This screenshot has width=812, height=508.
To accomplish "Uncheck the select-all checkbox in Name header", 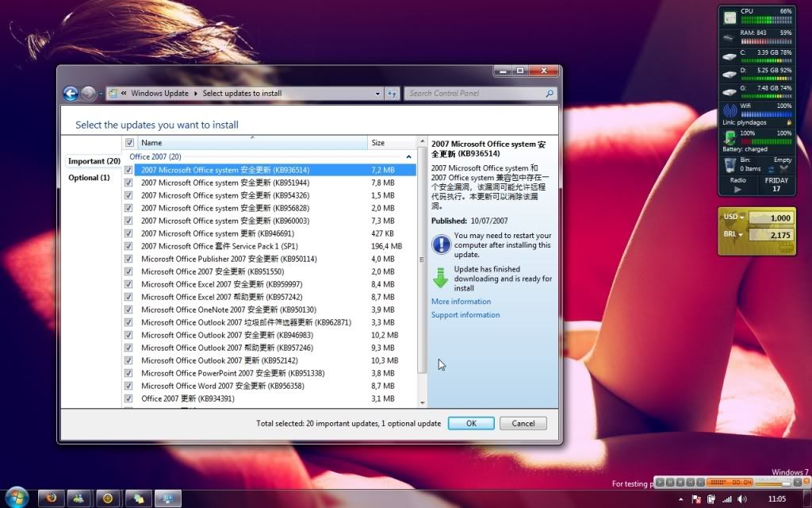I will [x=129, y=142].
